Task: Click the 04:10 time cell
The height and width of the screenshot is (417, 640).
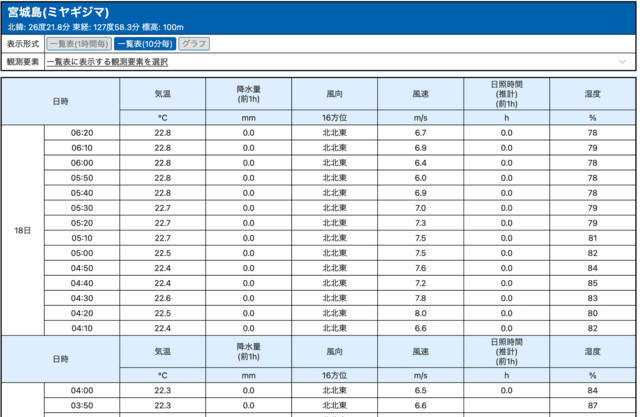Action: coord(82,328)
